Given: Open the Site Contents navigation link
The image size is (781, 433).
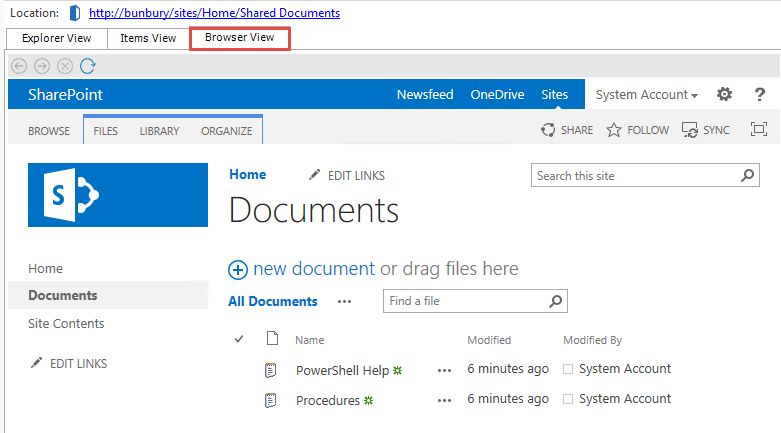Looking at the screenshot, I should pyautogui.click(x=66, y=324).
